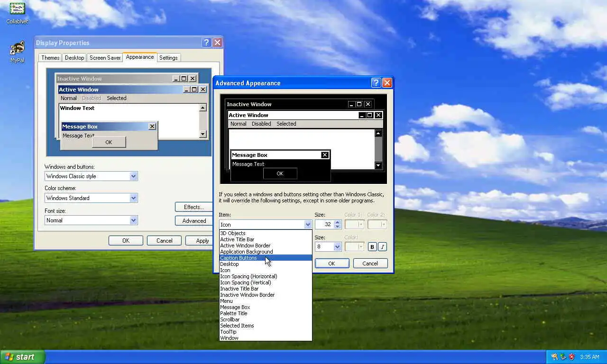
Task: Open the disabled Color 1 picker
Action: [354, 225]
